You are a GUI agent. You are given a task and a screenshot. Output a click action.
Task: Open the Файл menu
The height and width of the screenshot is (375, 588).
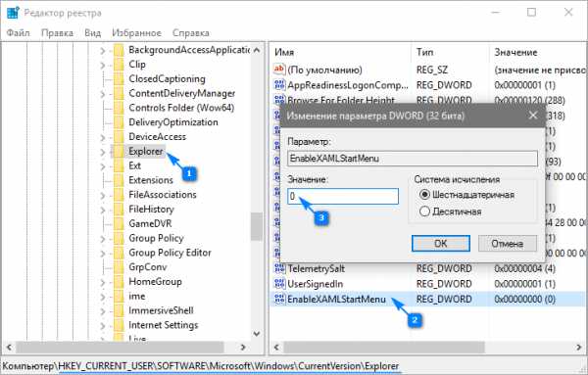tap(18, 33)
